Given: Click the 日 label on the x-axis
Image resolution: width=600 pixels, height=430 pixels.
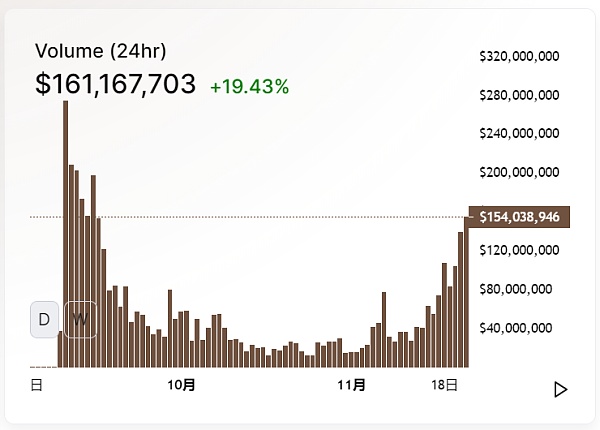Looking at the screenshot, I should 37,384.
